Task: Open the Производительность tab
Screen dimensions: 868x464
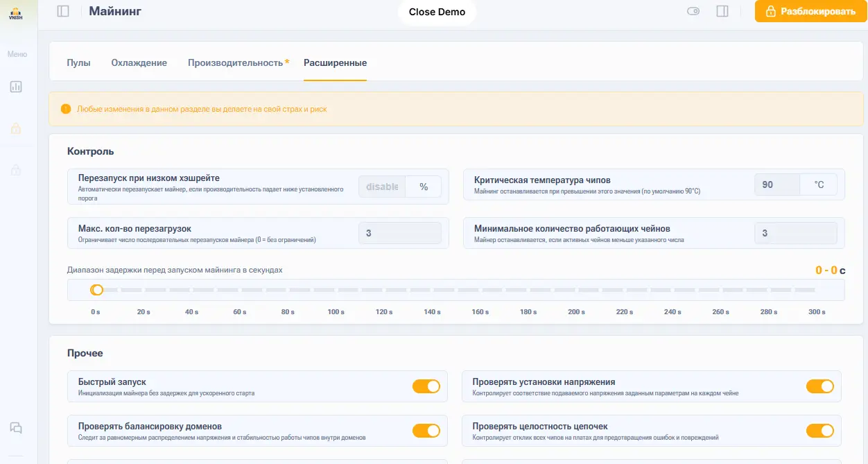Action: pos(236,62)
